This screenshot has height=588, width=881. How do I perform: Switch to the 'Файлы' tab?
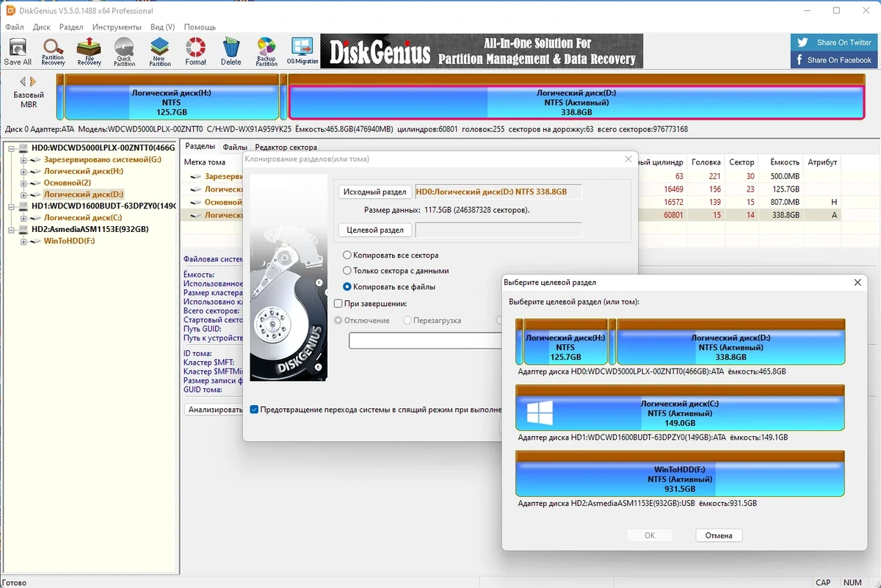[x=235, y=147]
